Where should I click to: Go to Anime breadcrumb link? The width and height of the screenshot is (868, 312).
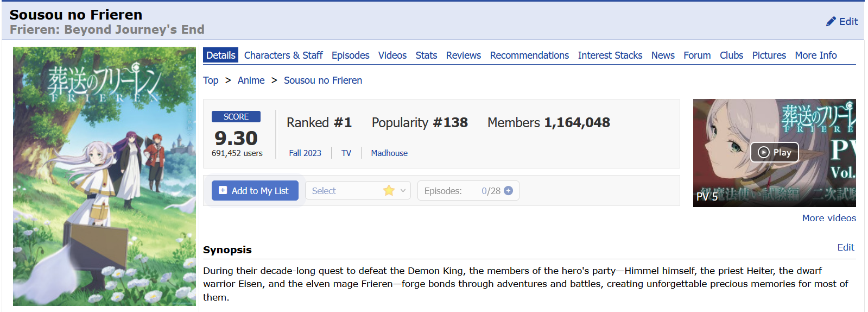pos(251,80)
